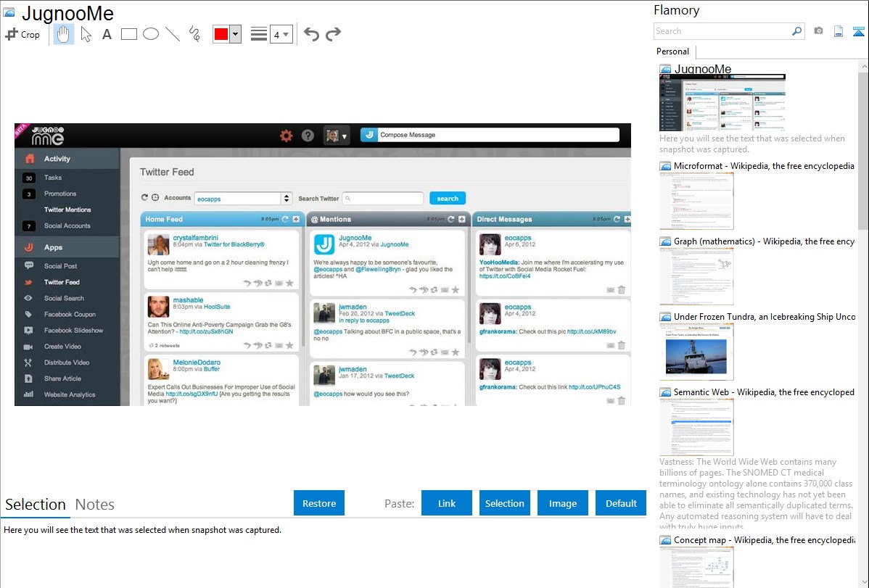Image resolution: width=869 pixels, height=588 pixels.
Task: Choose the text annotation tool
Action: 107,34
